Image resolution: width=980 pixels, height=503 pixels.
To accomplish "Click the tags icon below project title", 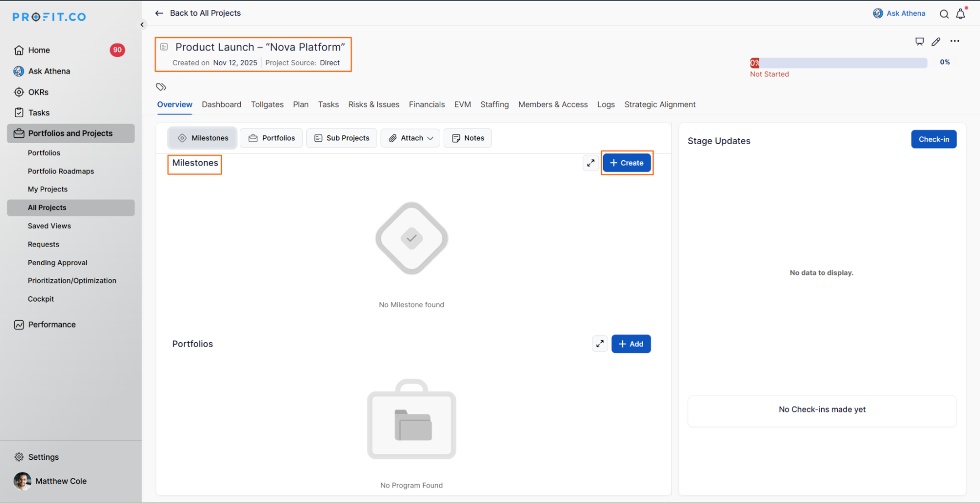I will coord(161,87).
